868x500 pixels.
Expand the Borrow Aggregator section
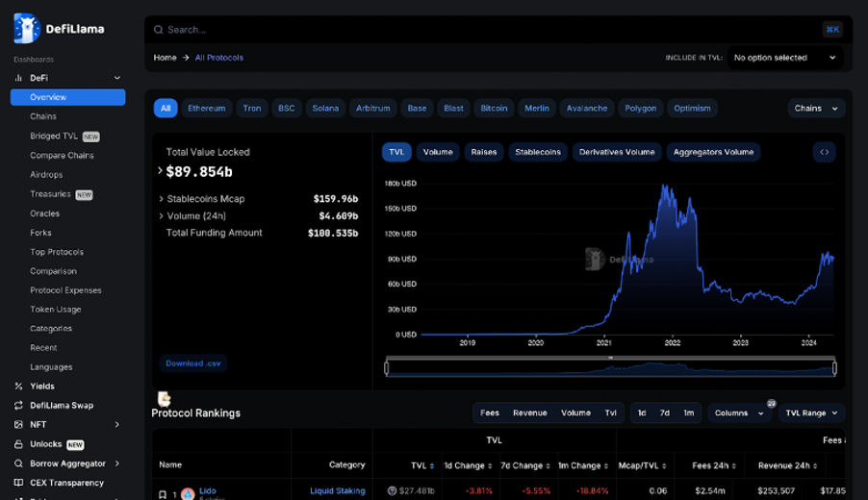tap(116, 463)
